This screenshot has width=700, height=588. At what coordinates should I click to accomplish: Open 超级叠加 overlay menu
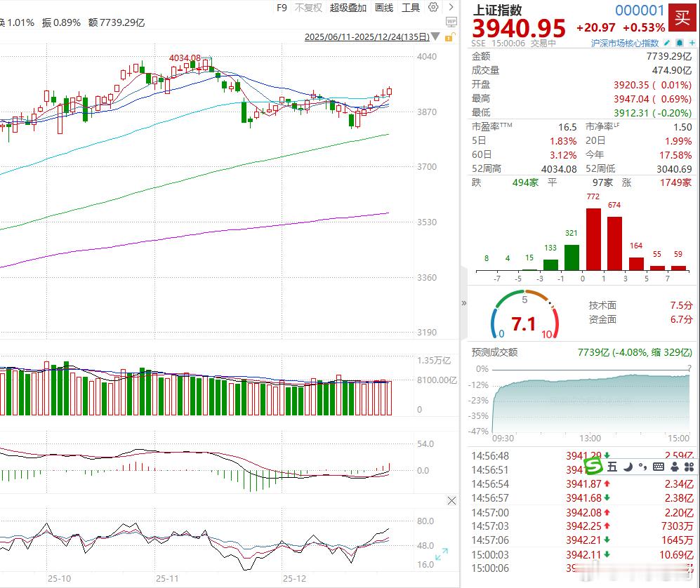point(348,8)
